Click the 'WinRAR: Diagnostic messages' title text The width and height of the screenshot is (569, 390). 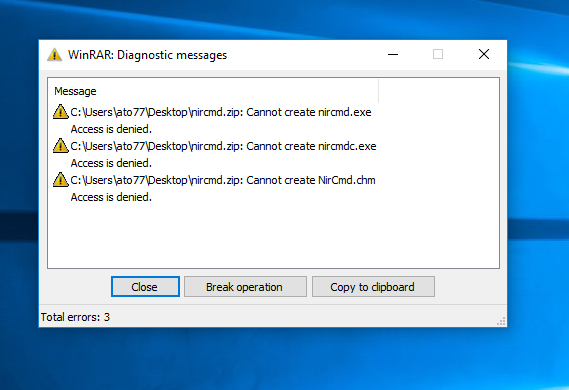[147, 55]
